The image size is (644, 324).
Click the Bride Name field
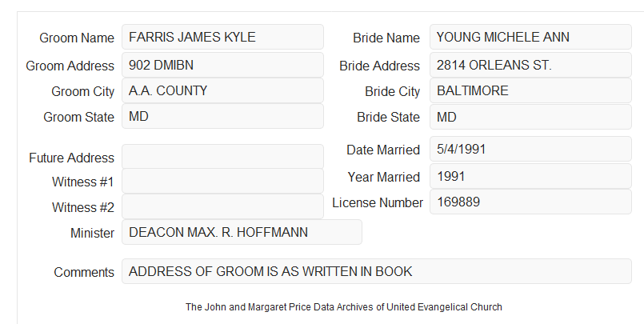coord(530,37)
